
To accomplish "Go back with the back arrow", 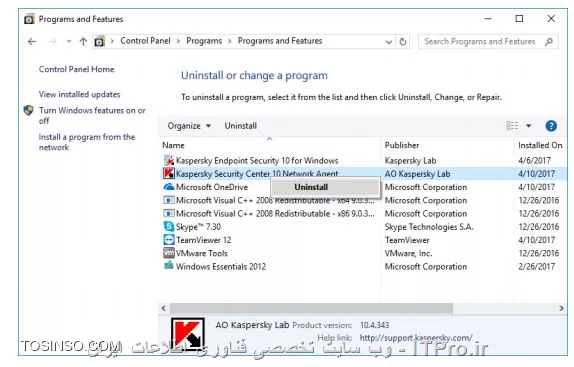I will [32, 41].
